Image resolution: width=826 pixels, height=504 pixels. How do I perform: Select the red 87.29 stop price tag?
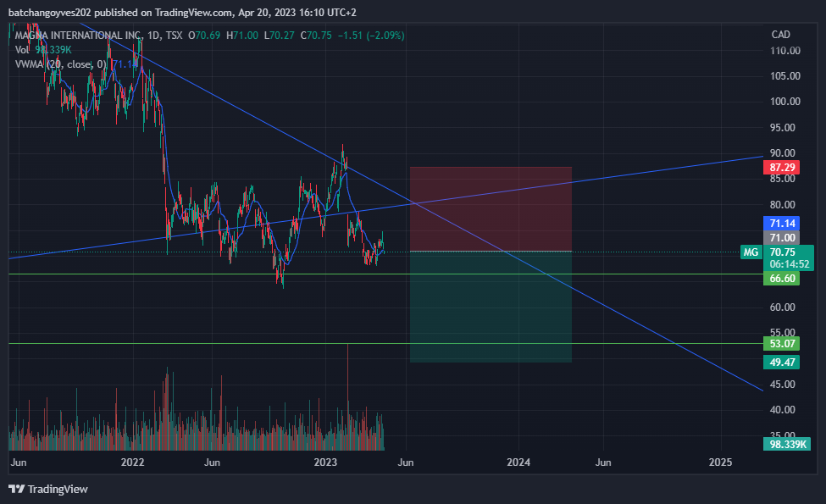pos(782,168)
